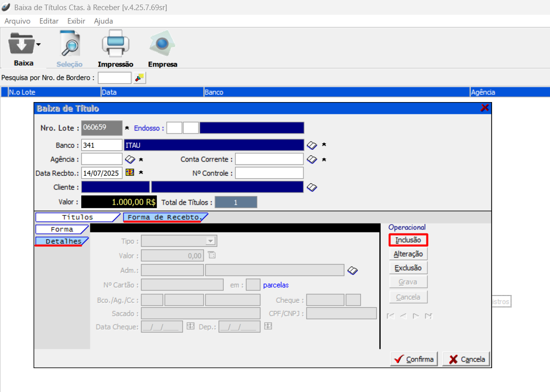This screenshot has width=550, height=392.
Task: Click the Nº Controle input field
Action: [269, 173]
